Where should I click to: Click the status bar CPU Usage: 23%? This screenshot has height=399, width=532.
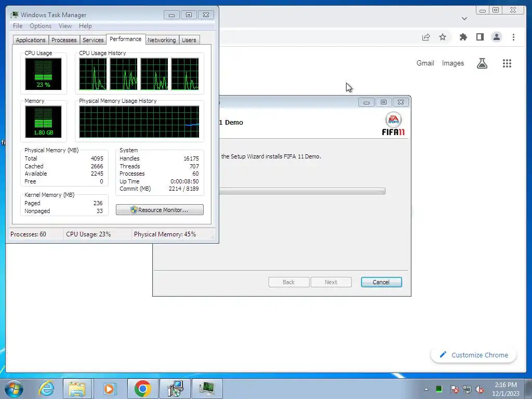[88, 234]
